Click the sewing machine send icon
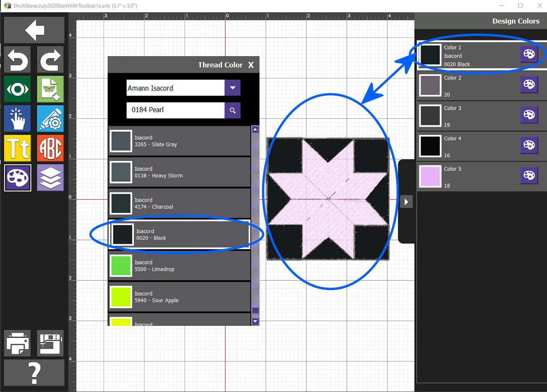Image resolution: width=547 pixels, height=392 pixels. pyautogui.click(x=50, y=343)
